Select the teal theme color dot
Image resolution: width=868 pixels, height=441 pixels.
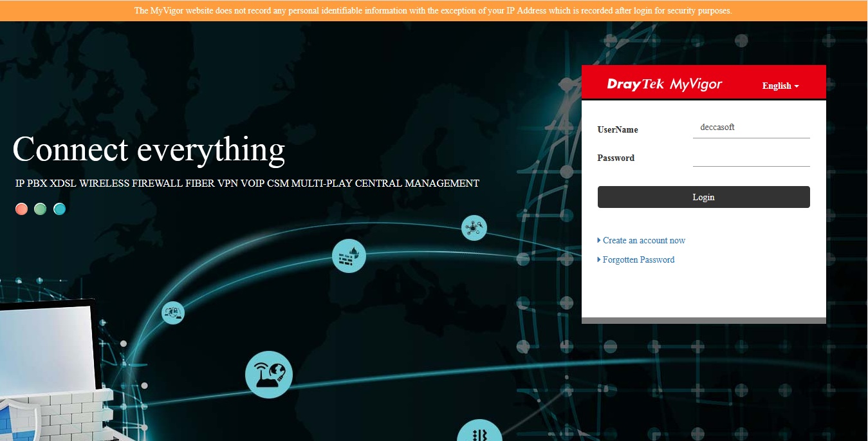[59, 209]
